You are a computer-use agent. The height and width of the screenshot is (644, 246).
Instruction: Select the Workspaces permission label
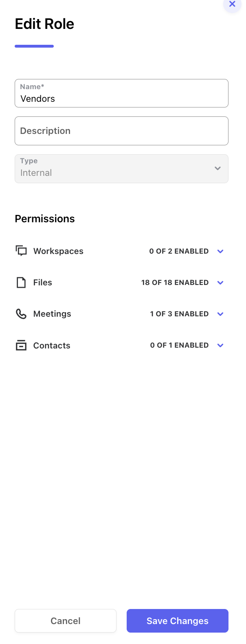point(58,251)
